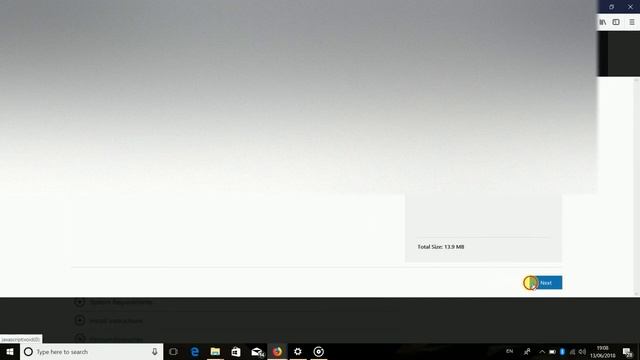Open the Bluetooth tray icon

[562, 352]
